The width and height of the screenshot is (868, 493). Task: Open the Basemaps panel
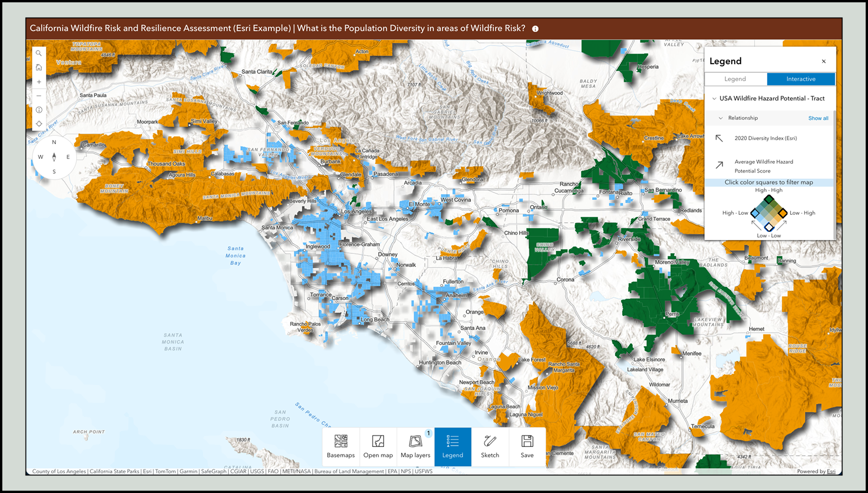click(341, 446)
